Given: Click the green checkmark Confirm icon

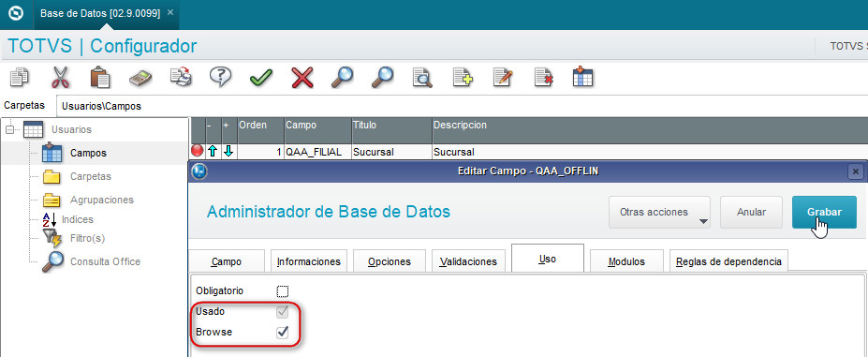Looking at the screenshot, I should [260, 78].
